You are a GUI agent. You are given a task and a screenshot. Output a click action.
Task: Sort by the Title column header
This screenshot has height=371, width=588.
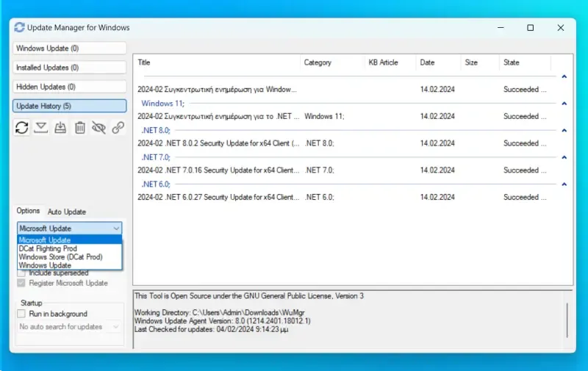(x=217, y=62)
